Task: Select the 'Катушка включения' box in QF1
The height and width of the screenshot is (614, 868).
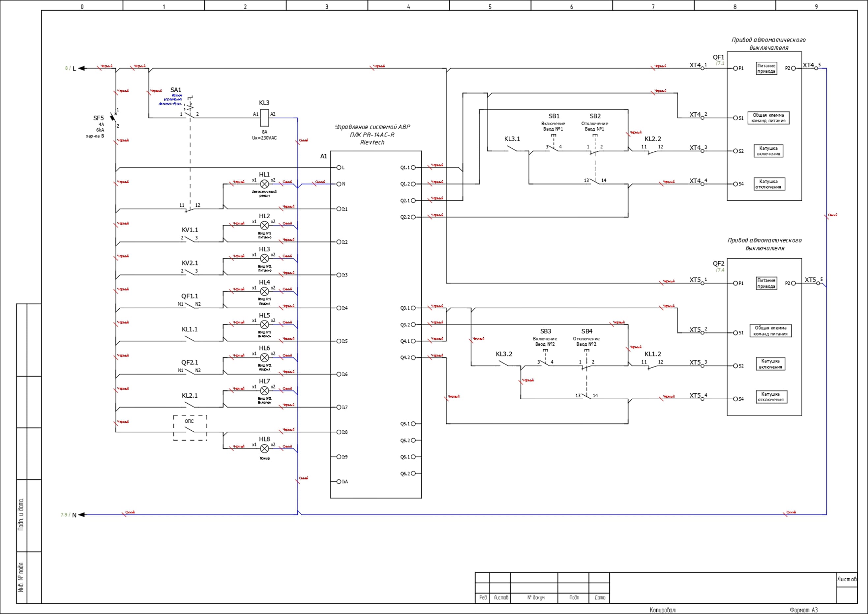Action: [x=768, y=151]
